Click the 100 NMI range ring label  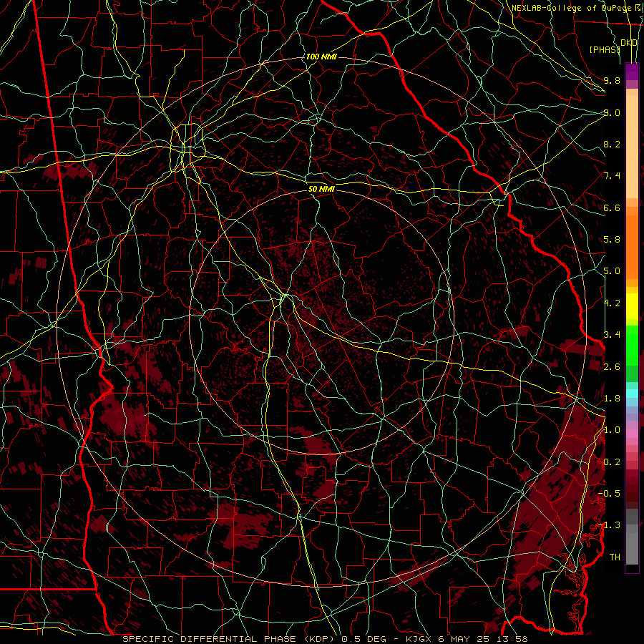click(x=321, y=57)
